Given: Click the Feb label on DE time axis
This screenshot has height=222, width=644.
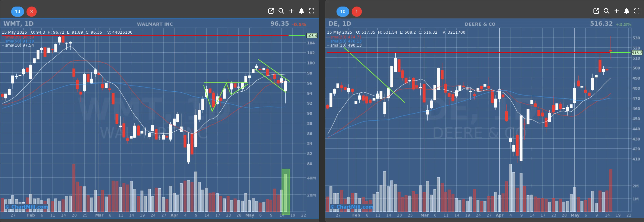Looking at the screenshot, I should click(356, 215).
